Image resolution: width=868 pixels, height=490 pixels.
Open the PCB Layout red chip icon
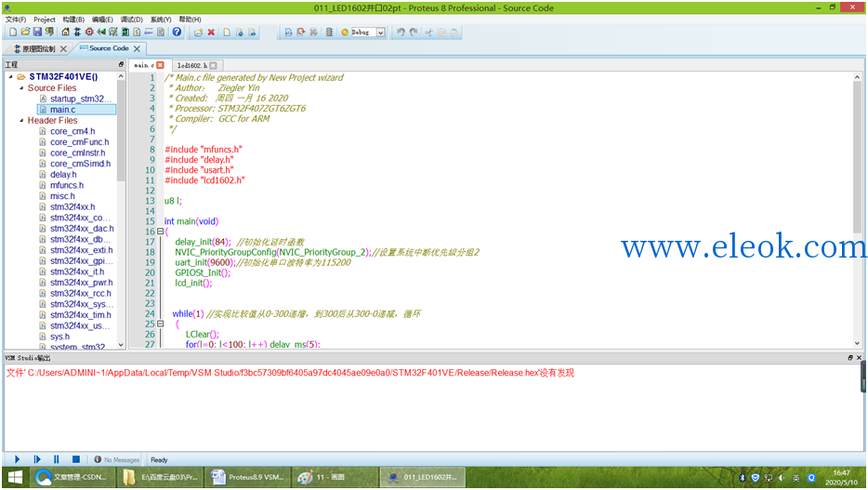(x=89, y=33)
